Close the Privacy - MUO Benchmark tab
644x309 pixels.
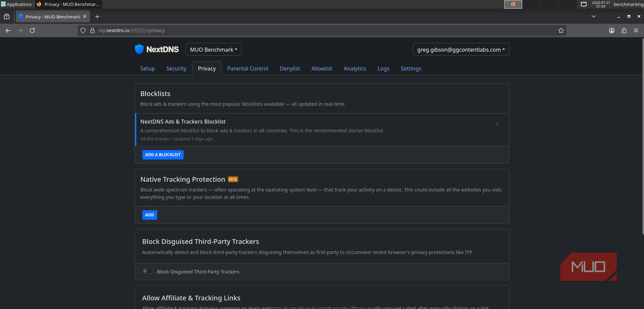tap(85, 17)
